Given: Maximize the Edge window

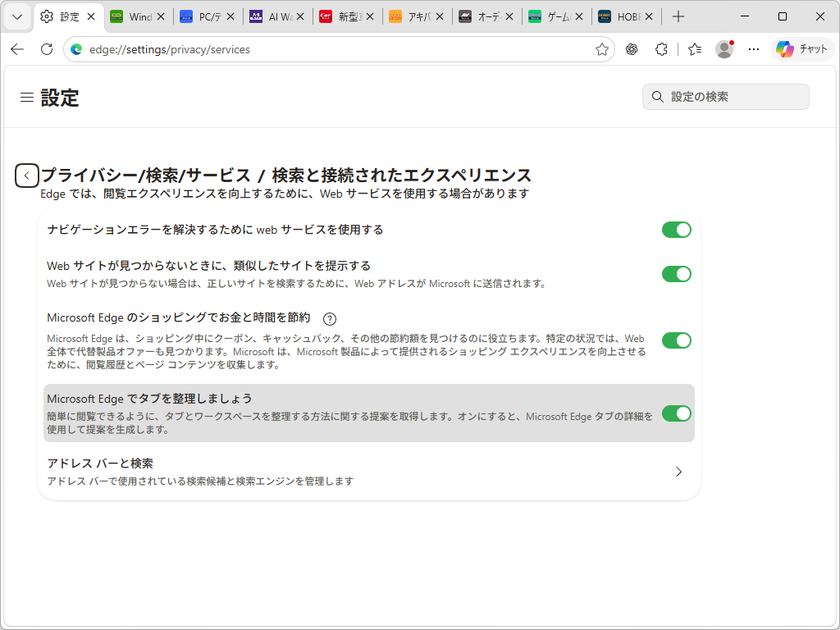Looking at the screenshot, I should tap(782, 16).
